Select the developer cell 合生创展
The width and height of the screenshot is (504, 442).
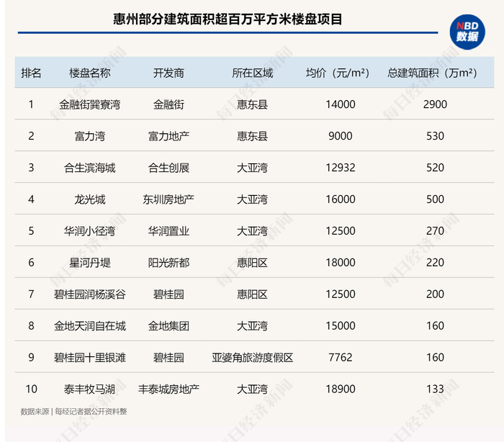168,168
